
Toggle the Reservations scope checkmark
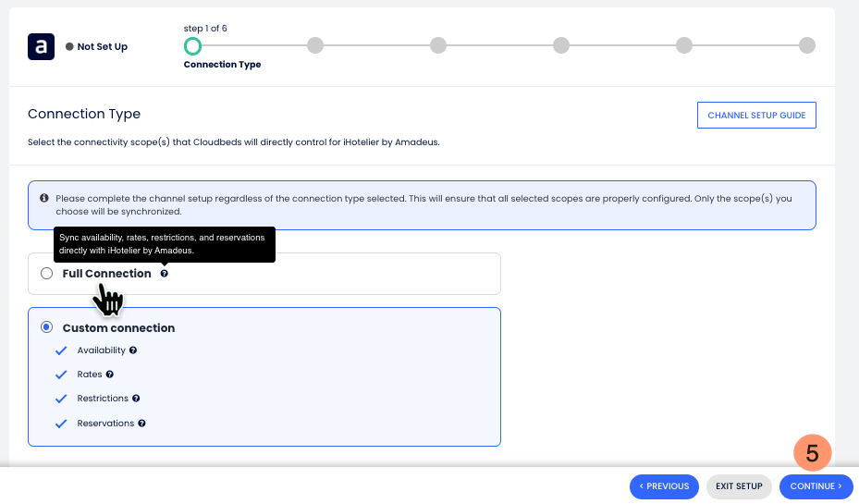(x=61, y=424)
